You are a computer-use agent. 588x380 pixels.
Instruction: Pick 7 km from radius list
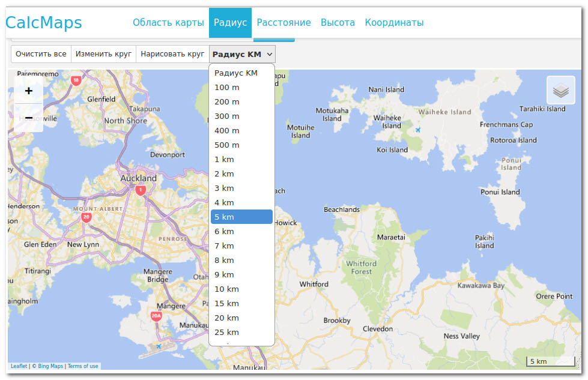[241, 246]
